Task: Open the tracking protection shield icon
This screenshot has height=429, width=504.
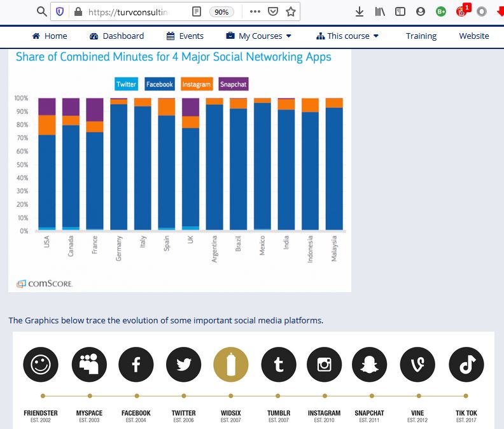Action: click(x=60, y=12)
